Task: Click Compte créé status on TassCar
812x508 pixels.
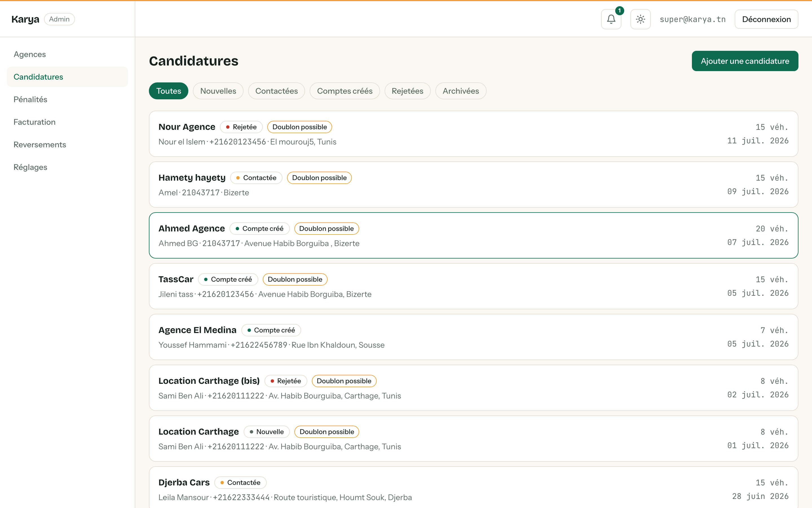Action: pos(228,279)
